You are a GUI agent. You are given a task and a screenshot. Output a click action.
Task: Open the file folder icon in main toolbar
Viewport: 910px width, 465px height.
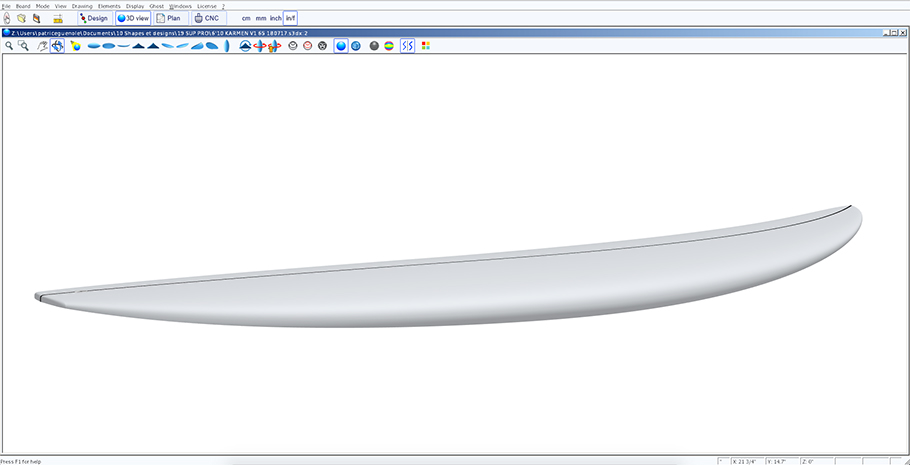pyautogui.click(x=21, y=18)
